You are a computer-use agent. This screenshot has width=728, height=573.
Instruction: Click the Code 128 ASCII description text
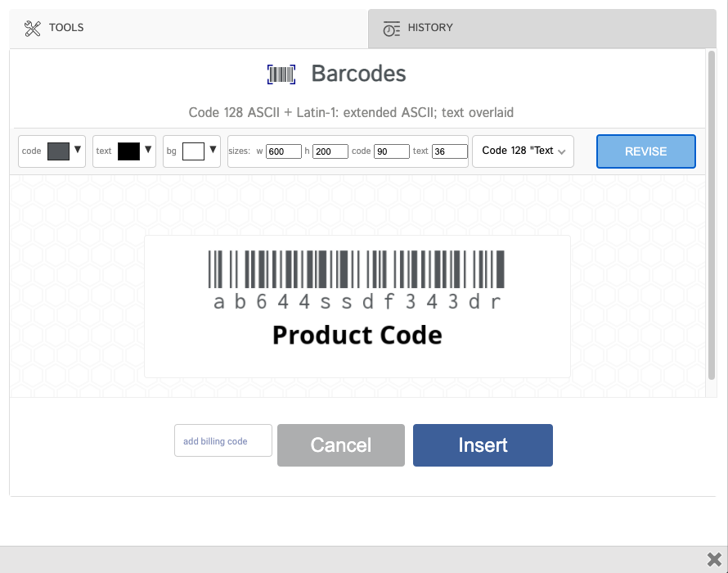(x=351, y=112)
